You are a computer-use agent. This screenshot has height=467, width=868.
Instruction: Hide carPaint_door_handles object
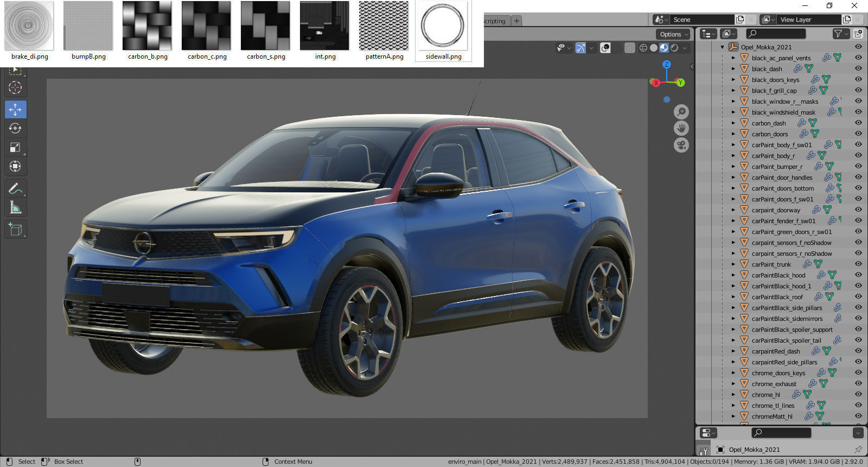click(858, 177)
